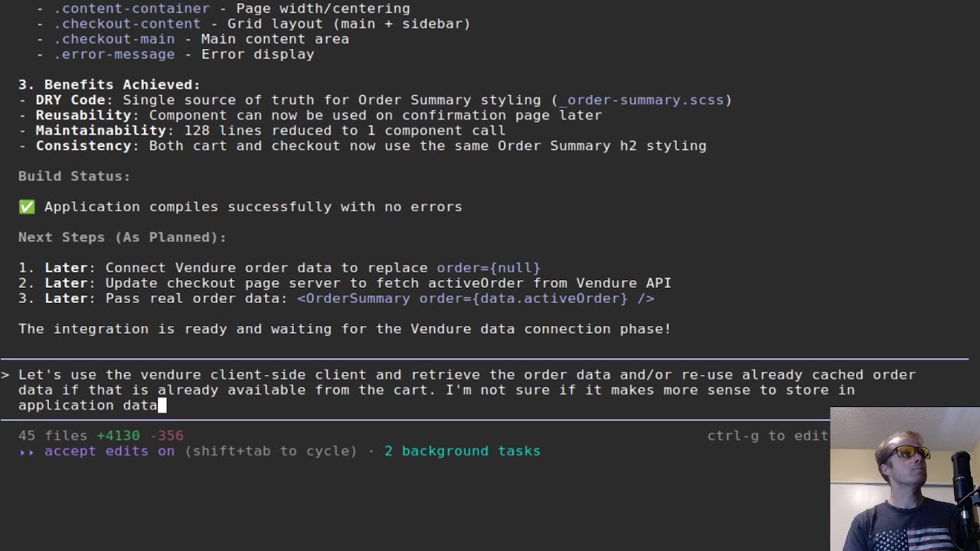Click the OrderSummary component code snippet
This screenshot has height=551, width=980.
pyautogui.click(x=475, y=298)
